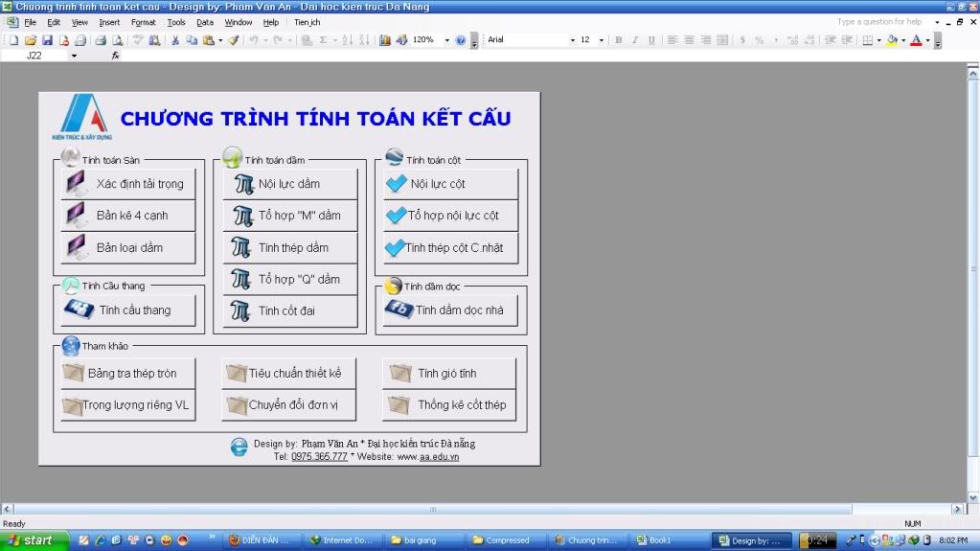Open the 120% zoom dropdown

[445, 40]
